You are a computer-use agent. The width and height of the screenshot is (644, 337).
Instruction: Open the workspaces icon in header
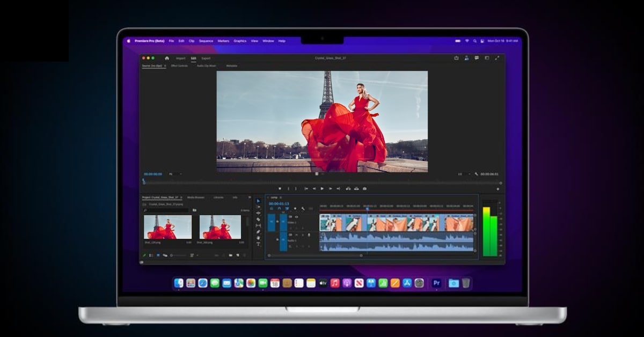tap(466, 58)
